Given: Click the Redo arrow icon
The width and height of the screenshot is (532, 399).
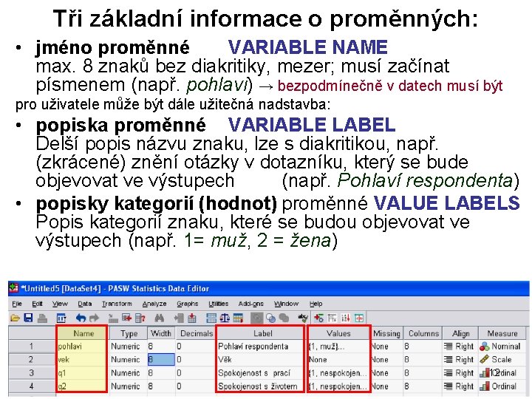Looking at the screenshot, I should [94, 318].
